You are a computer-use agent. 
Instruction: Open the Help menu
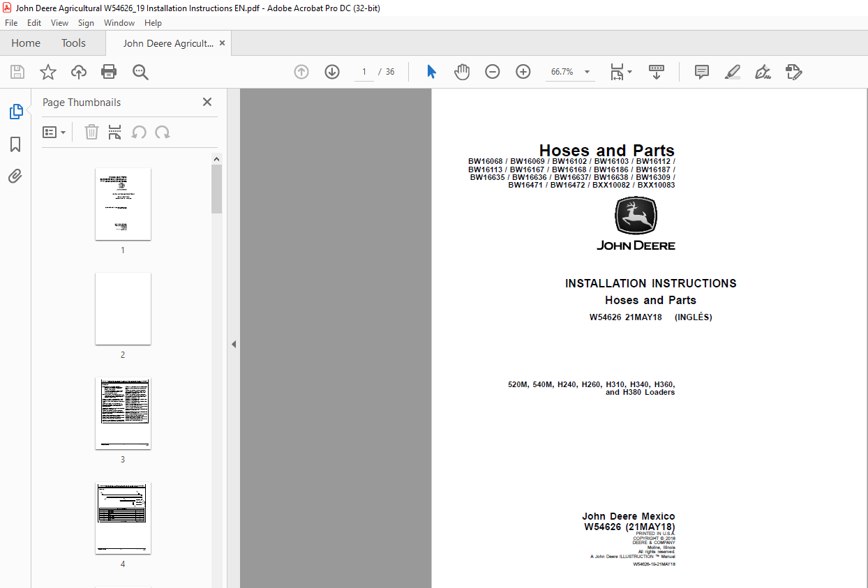point(153,23)
